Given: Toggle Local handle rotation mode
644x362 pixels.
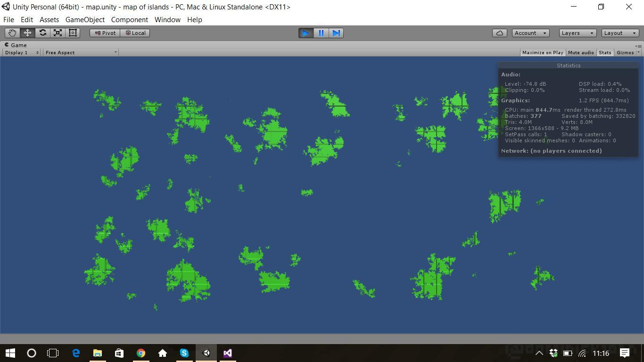Looking at the screenshot, I should pyautogui.click(x=135, y=33).
